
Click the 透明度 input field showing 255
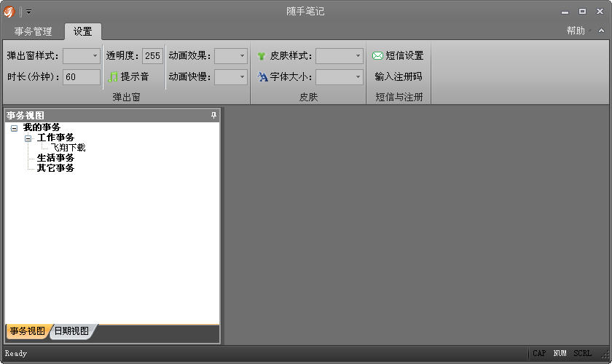click(152, 56)
